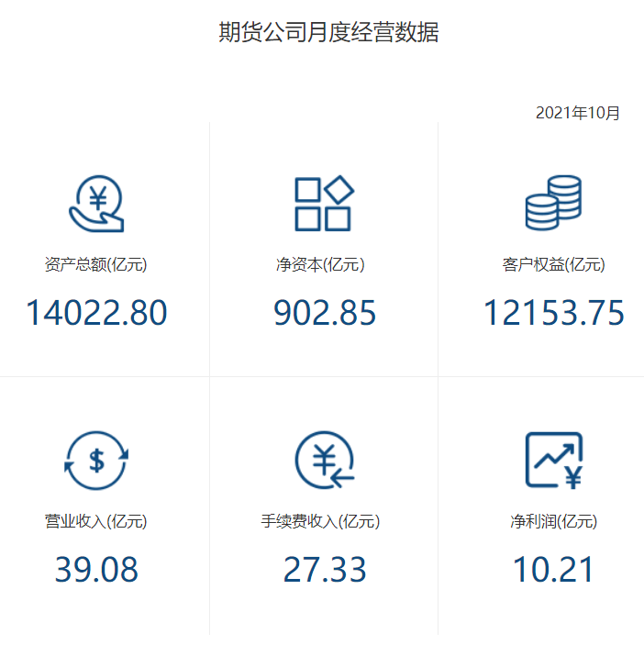Select the value 12153.75
This screenshot has width=644, height=645.
point(553,313)
